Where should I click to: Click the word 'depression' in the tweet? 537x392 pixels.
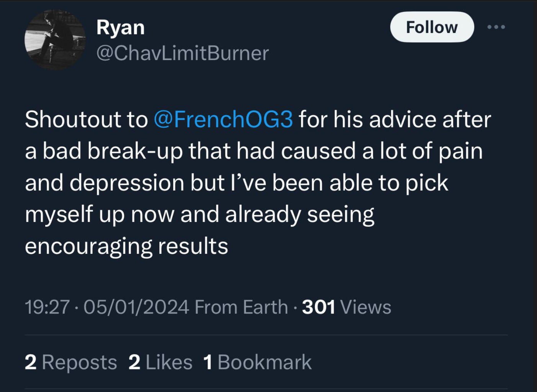(x=127, y=183)
